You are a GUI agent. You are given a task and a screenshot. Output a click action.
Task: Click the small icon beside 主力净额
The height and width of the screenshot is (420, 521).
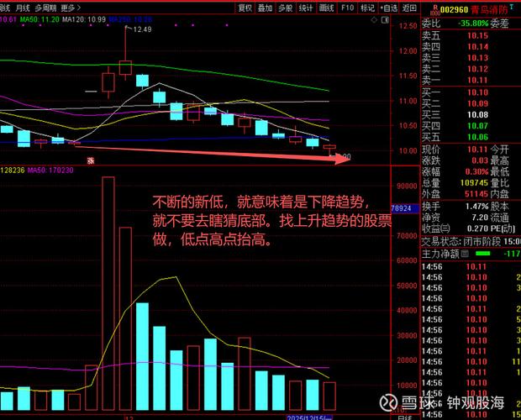coord(466,254)
